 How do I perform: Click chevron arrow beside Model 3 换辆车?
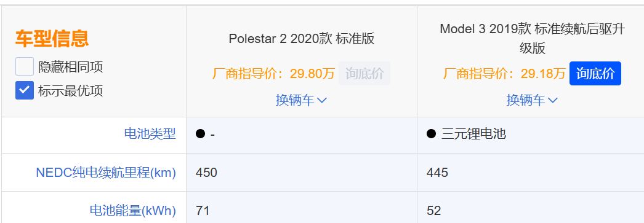click(x=553, y=100)
